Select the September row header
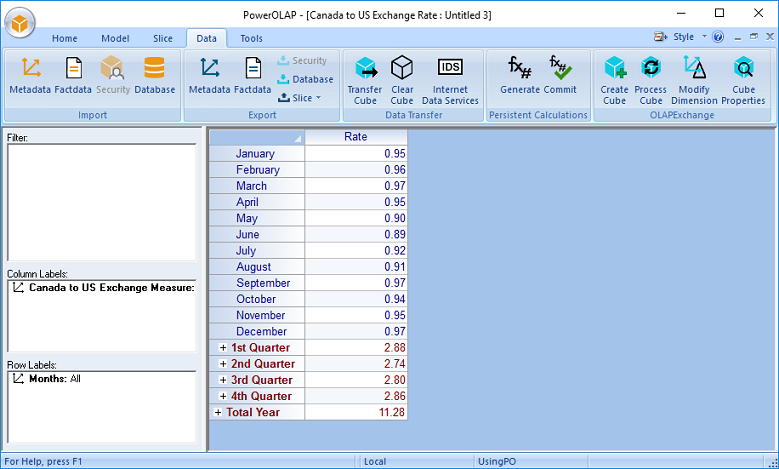The height and width of the screenshot is (469, 779). point(257,283)
